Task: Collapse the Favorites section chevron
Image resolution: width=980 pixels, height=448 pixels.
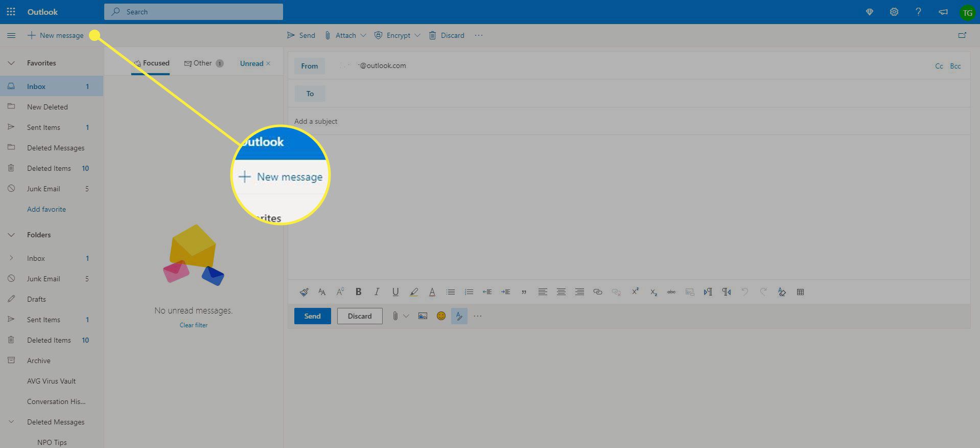Action: coord(11,63)
